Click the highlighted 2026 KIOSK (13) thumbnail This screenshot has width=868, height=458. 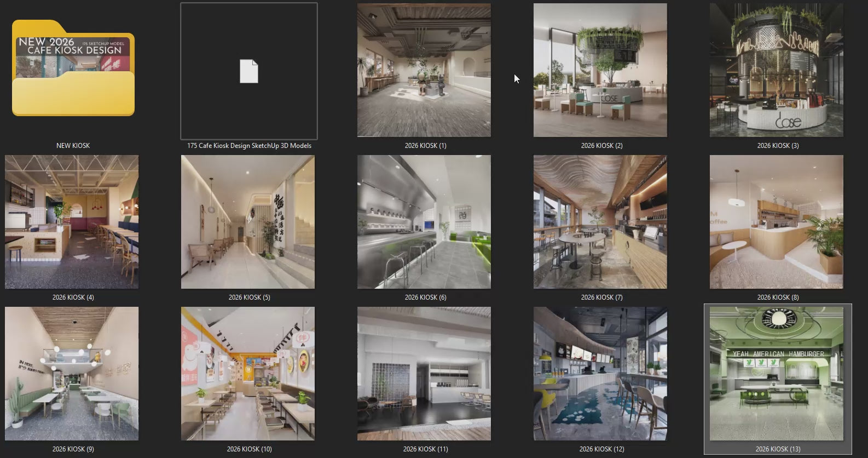point(777,374)
